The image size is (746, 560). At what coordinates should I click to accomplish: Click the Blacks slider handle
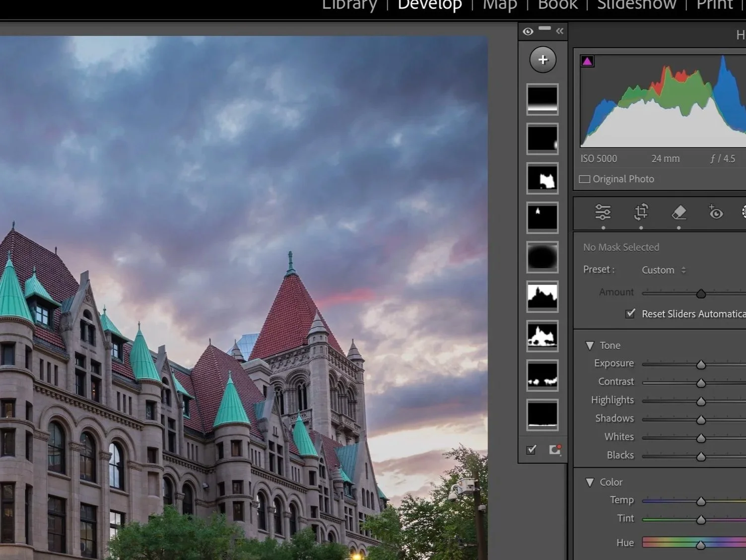pyautogui.click(x=701, y=456)
